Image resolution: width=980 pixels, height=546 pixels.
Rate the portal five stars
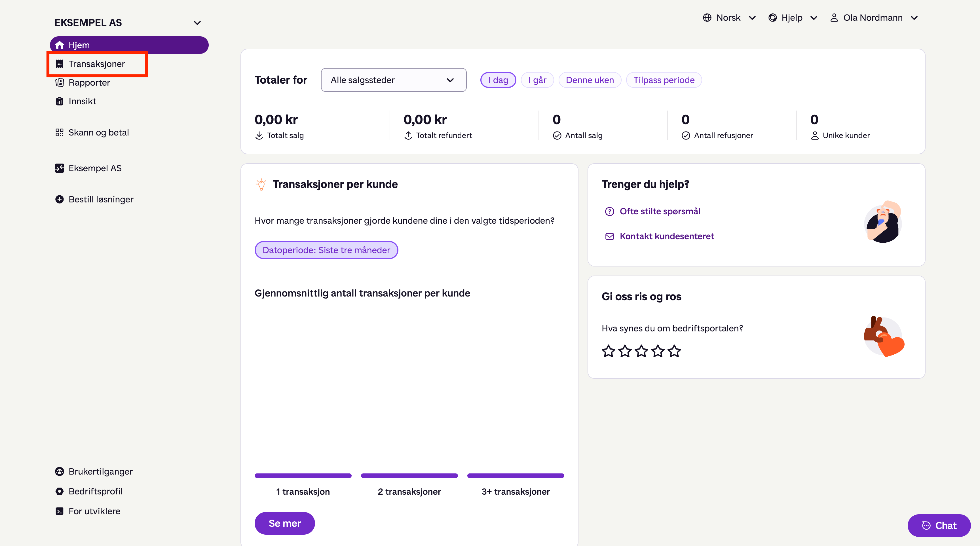tap(675, 351)
